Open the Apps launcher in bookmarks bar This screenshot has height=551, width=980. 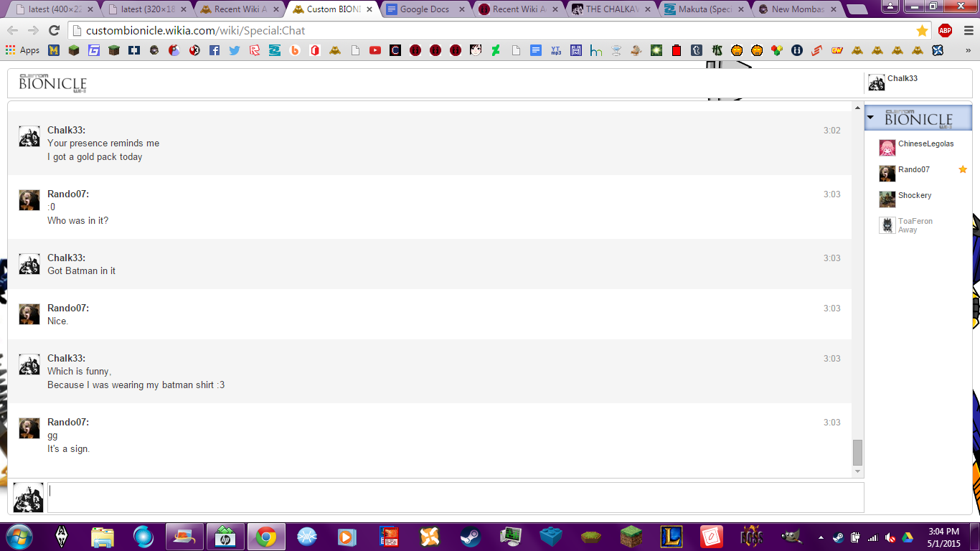[x=23, y=50]
